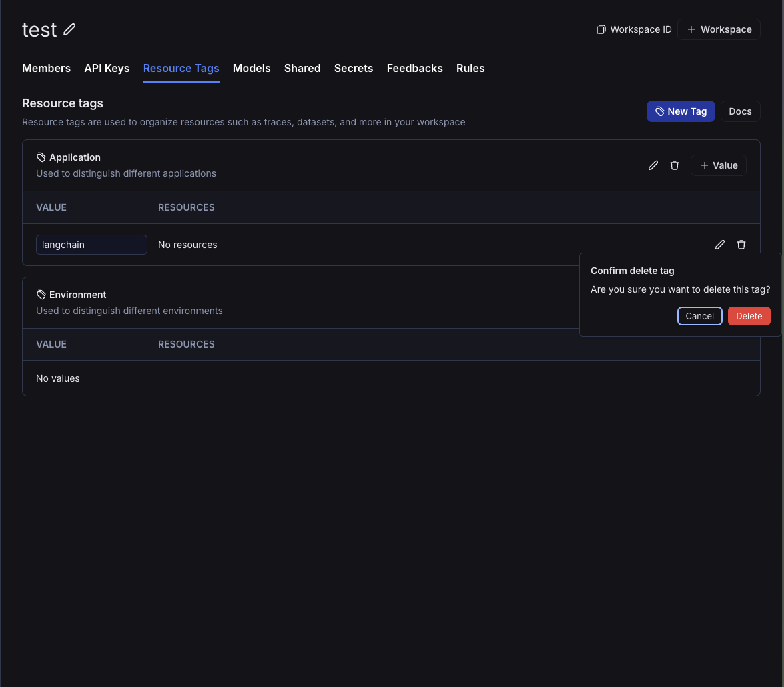Open the Secrets tab

(x=354, y=69)
